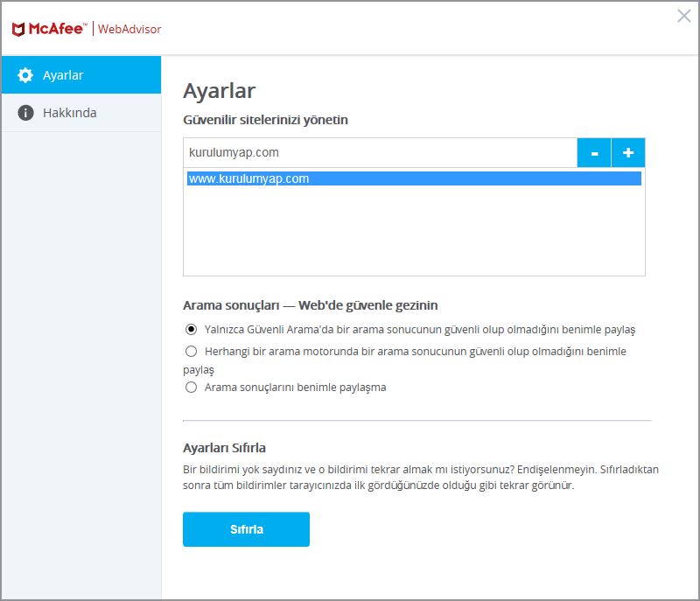Click the Arama sonuçlarını benimle paylaşma label
The image size is (700, 601).
tap(295, 388)
